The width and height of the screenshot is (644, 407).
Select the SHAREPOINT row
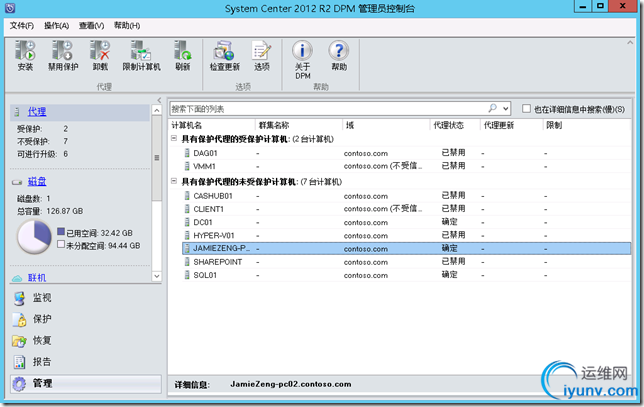pos(407,262)
